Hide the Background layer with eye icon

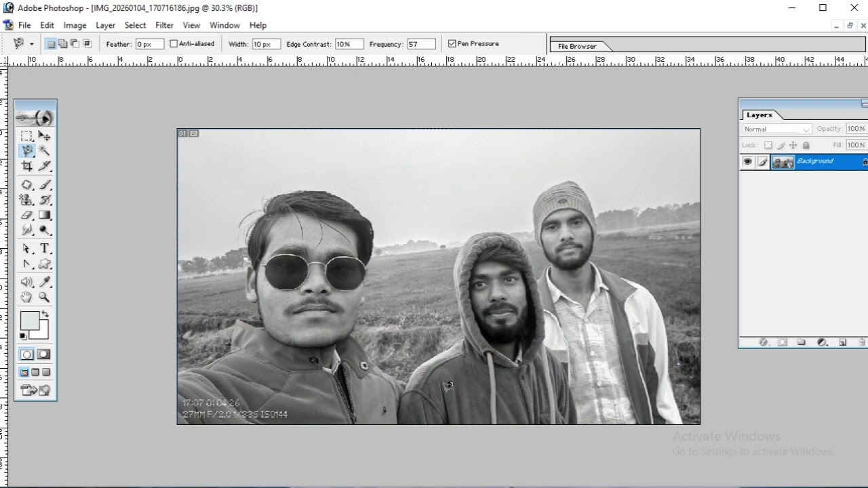[747, 161]
